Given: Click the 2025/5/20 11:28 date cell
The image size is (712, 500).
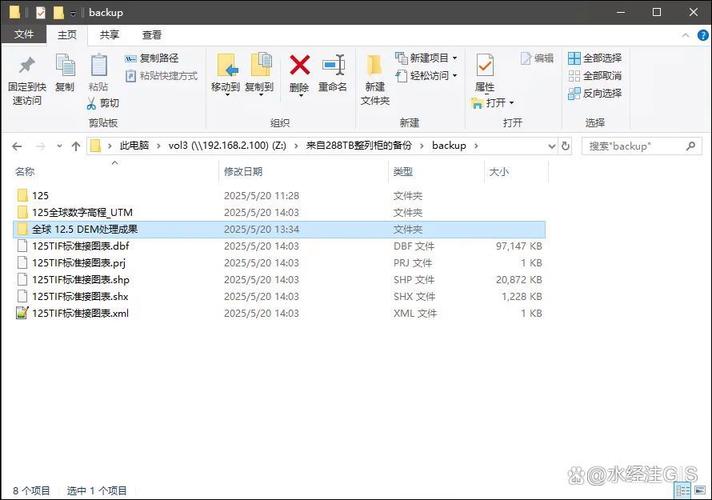Looking at the screenshot, I should point(262,196).
